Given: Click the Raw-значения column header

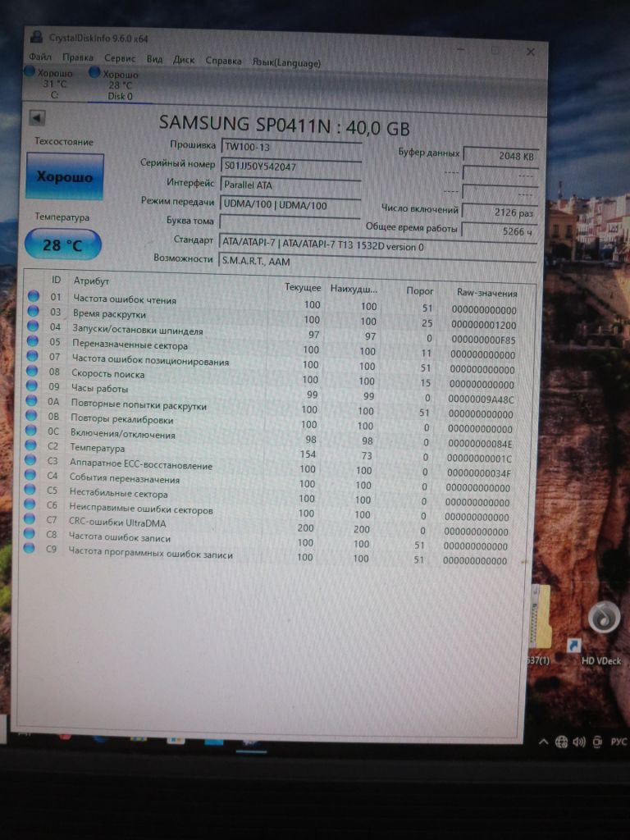Looking at the screenshot, I should [487, 293].
